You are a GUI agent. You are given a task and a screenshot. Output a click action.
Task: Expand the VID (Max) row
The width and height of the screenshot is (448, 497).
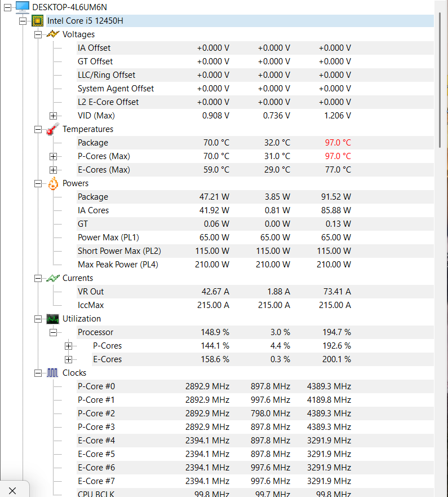tap(53, 116)
